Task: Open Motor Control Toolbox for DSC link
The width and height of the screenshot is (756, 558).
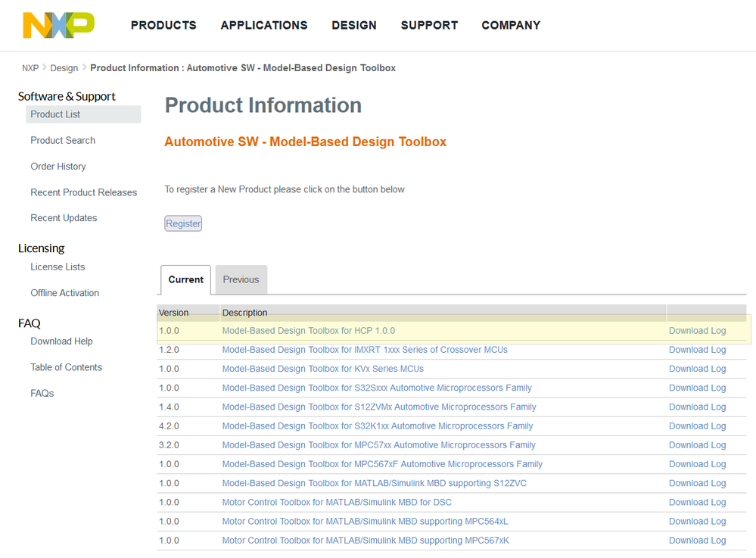Action: (x=337, y=502)
